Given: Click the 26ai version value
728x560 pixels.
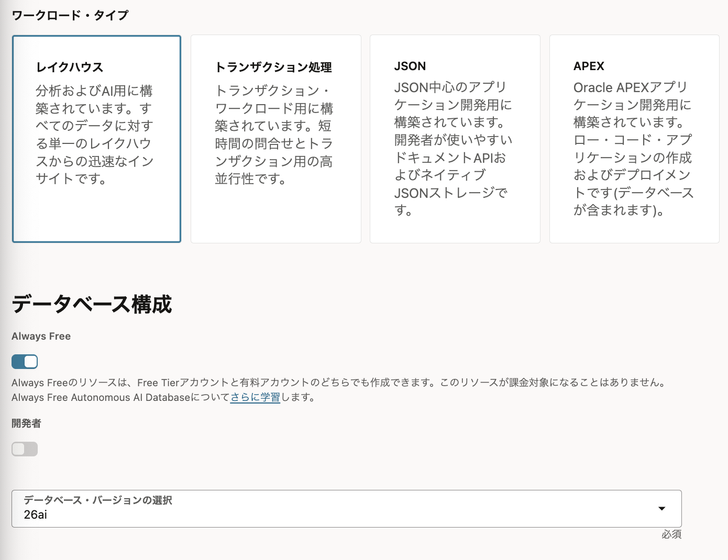Looking at the screenshot, I should (x=36, y=515).
